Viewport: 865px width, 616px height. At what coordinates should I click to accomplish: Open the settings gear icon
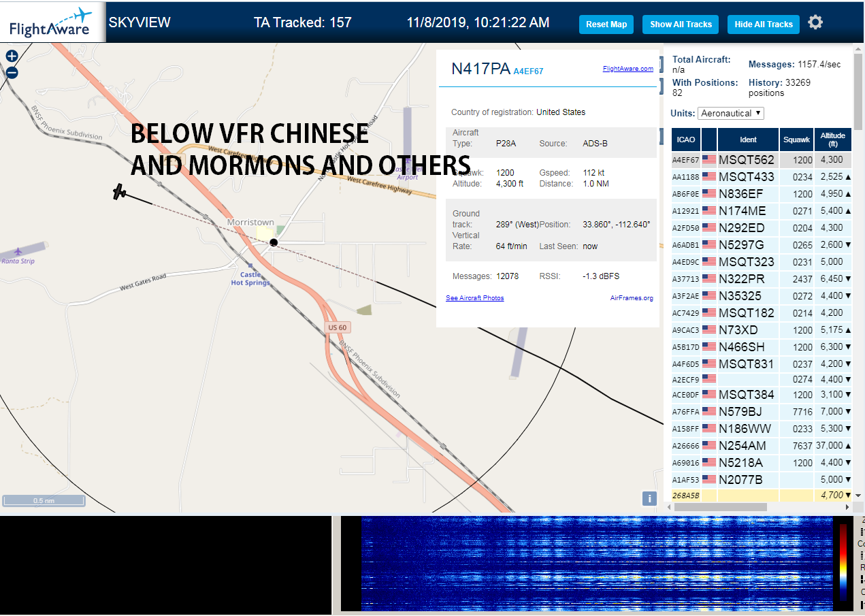pyautogui.click(x=815, y=22)
